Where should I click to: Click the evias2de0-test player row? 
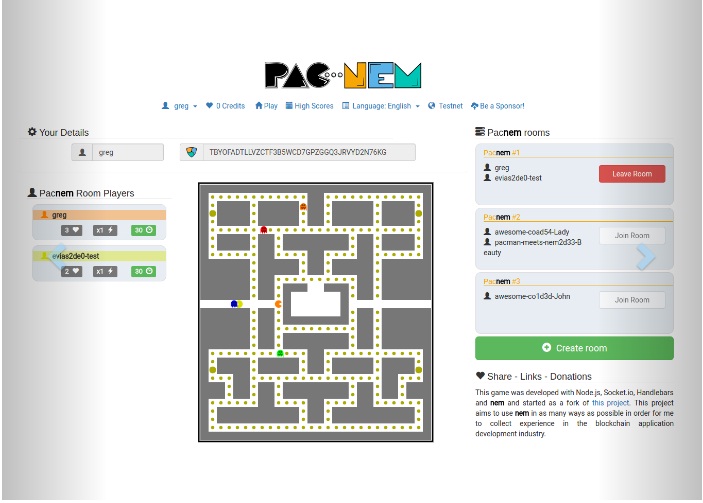tap(99, 256)
